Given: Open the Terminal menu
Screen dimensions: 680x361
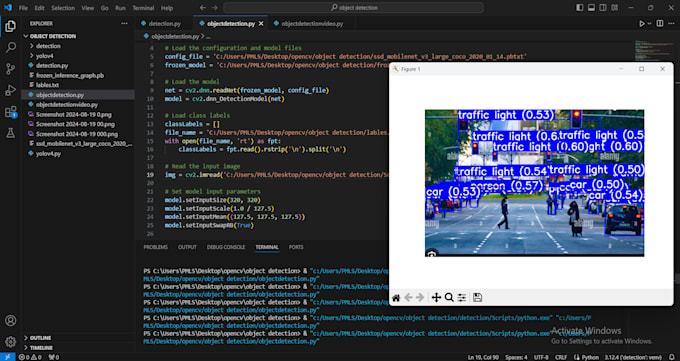Looking at the screenshot, I should pyautogui.click(x=143, y=8).
